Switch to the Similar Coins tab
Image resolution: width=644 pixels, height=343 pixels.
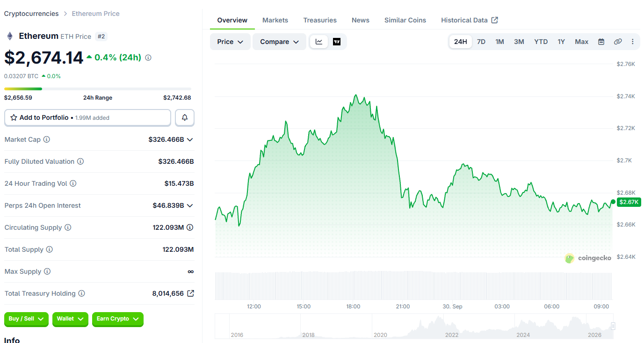[405, 20]
